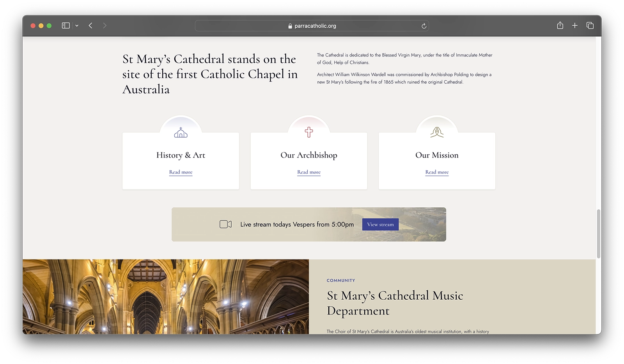
Task: Click the church icon above History & Art
Action: pos(181,133)
